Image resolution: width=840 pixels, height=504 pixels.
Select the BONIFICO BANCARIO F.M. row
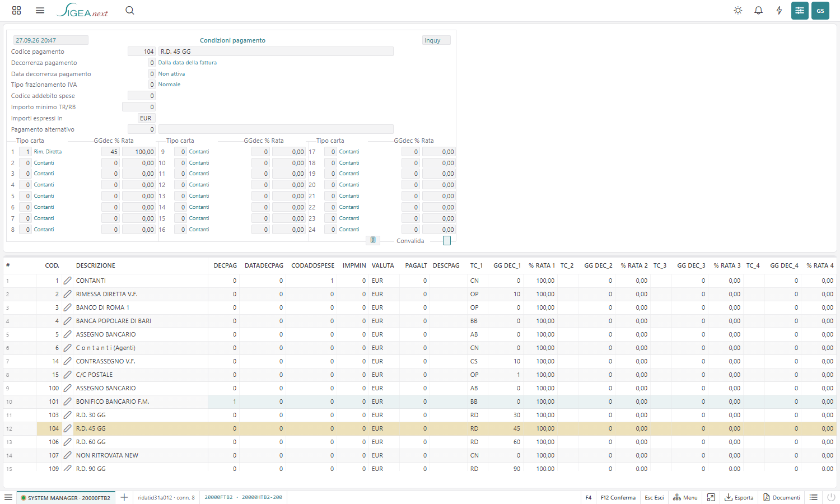click(x=420, y=402)
